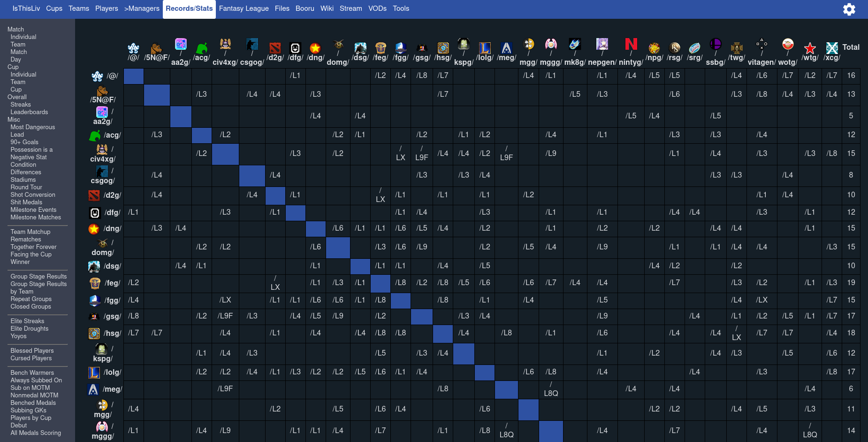Open the Yoyos sidebar link
Image resolution: width=868 pixels, height=442 pixels.
tap(19, 336)
